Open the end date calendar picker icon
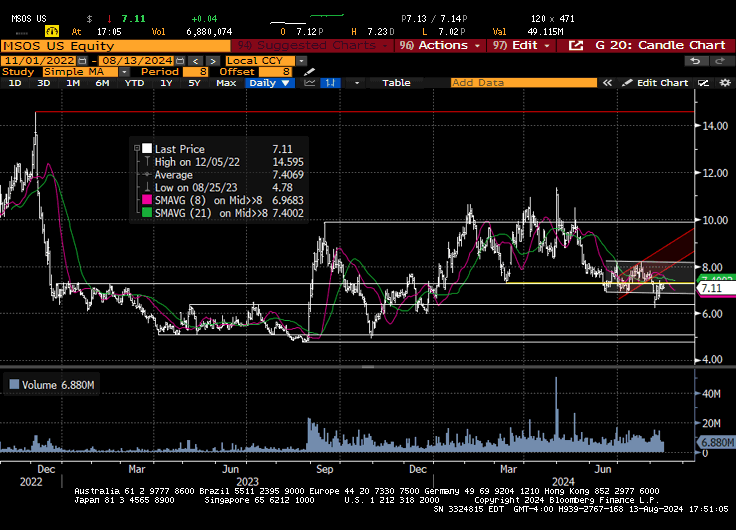 tap(180, 61)
